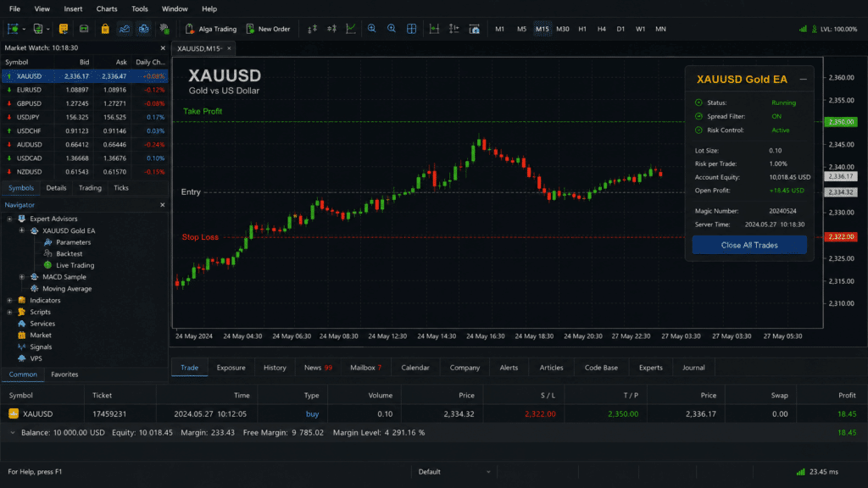Toggle the Algo Trading button
Screen dimensions: 868x488
(x=210, y=29)
